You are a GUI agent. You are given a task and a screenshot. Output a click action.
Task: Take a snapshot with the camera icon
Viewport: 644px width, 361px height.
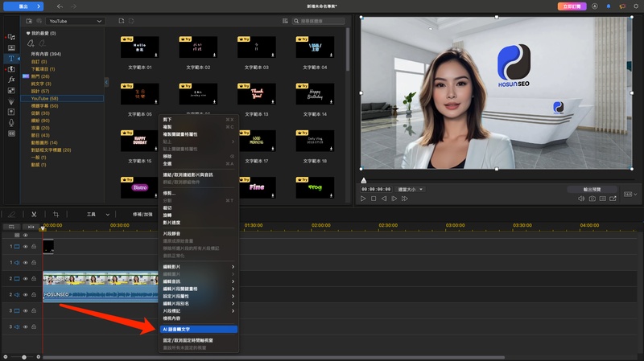tap(592, 198)
